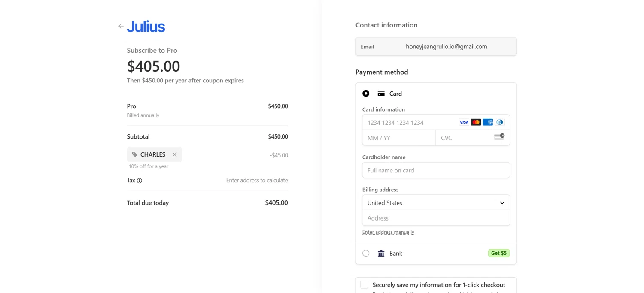Click the 'Total due today' label

coord(148,203)
